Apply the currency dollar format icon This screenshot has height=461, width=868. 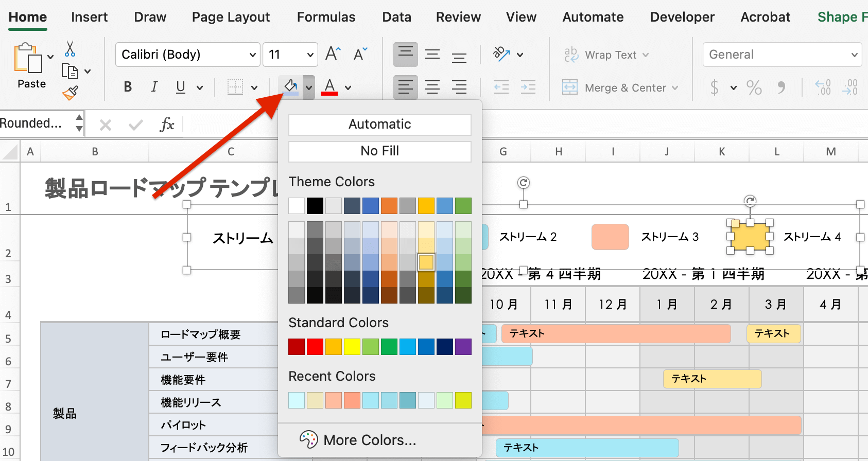(x=714, y=87)
